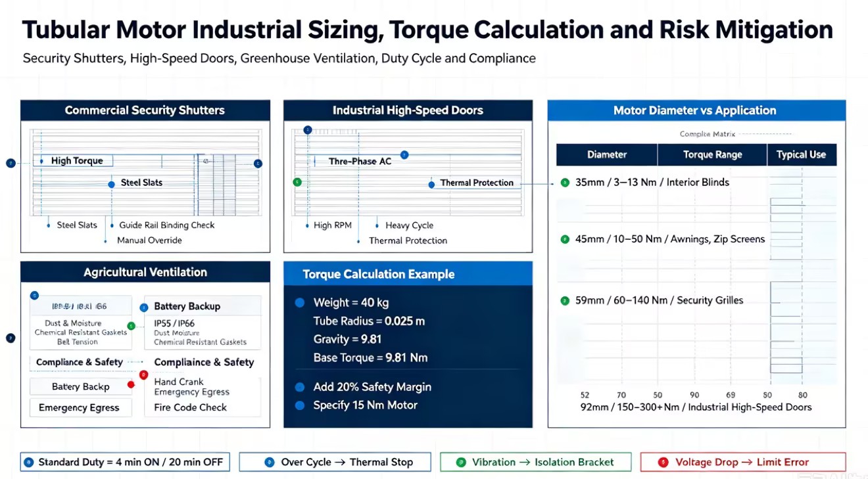Screen dimensions: 868x479
Task: Click the "Vibration → Isolation Bracket" text
Action: [543, 462]
